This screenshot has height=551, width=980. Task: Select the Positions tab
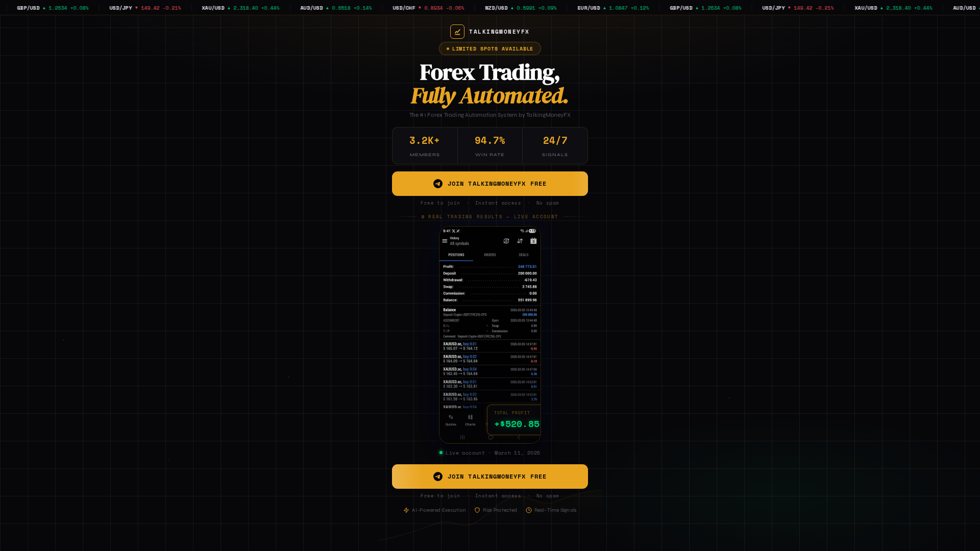456,255
